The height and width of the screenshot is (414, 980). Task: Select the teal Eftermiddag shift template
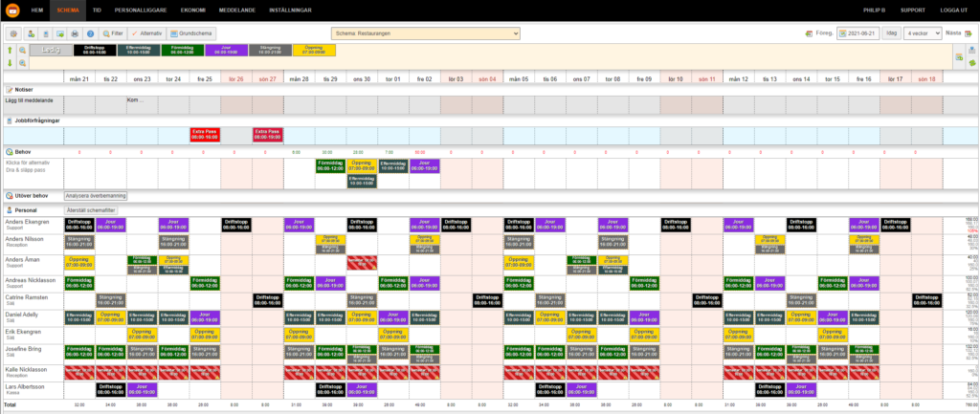[x=139, y=50]
